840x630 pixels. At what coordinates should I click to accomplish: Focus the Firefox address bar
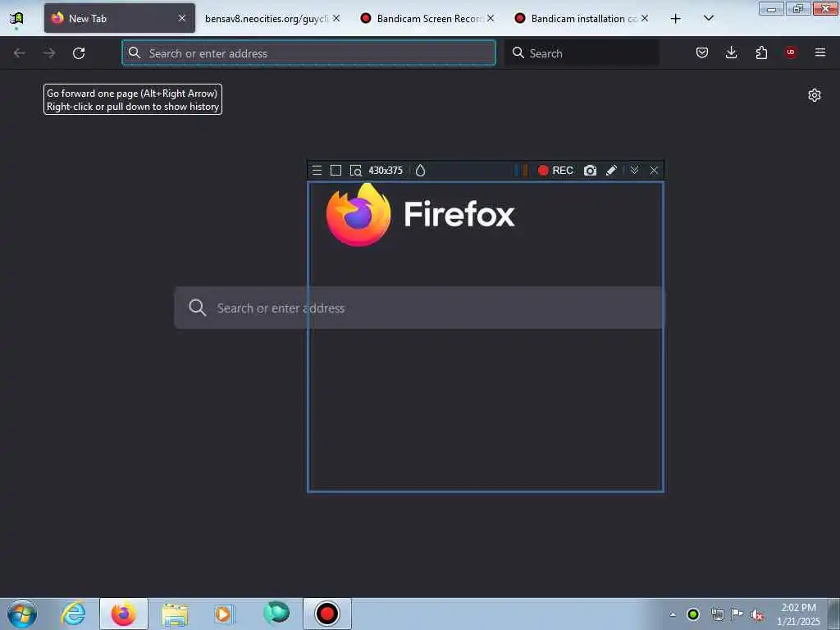tap(308, 53)
